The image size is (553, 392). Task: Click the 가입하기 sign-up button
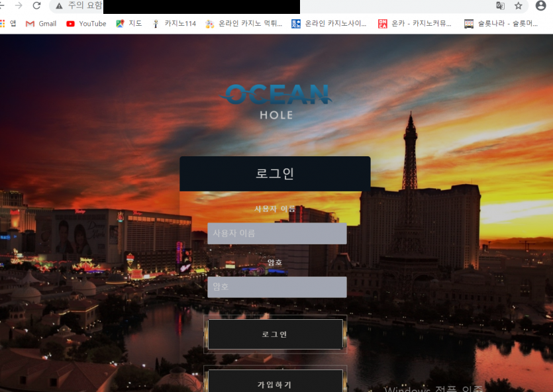tap(275, 381)
